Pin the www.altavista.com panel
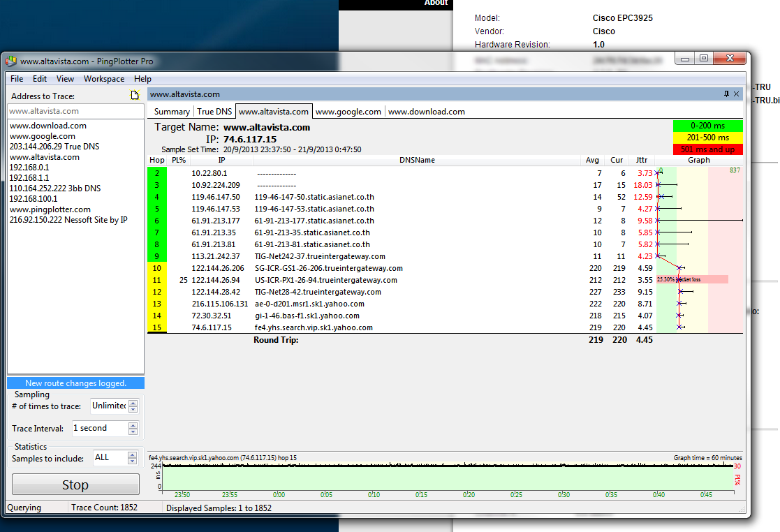 pyautogui.click(x=726, y=94)
